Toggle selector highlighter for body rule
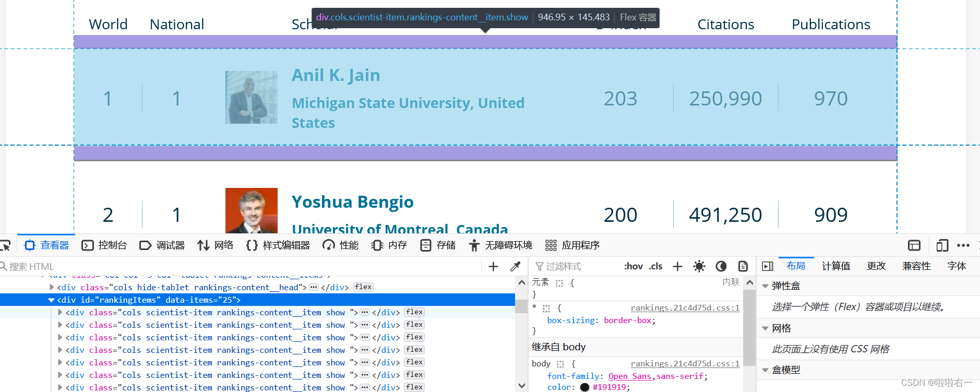Image resolution: width=980 pixels, height=392 pixels. tap(560, 364)
